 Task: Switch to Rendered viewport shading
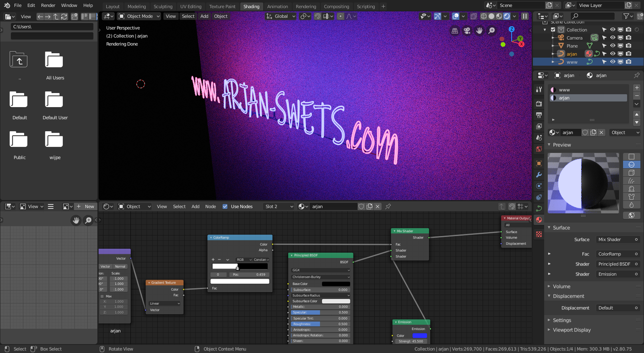[507, 16]
